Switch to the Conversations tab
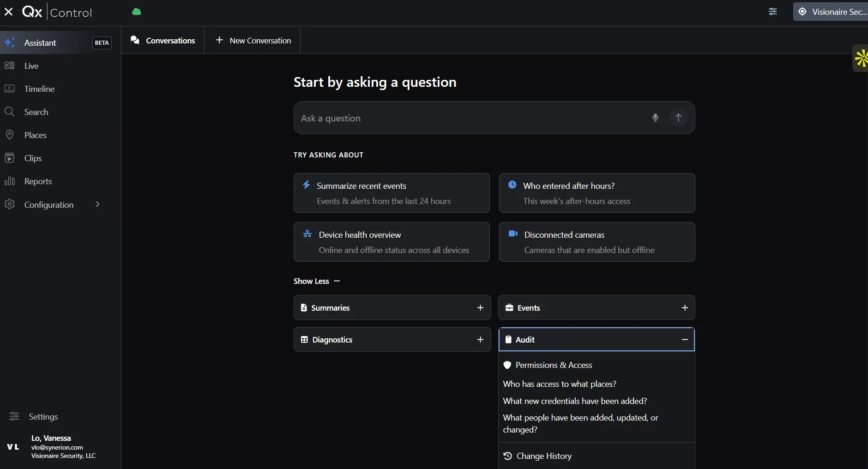The image size is (868, 469). click(163, 40)
